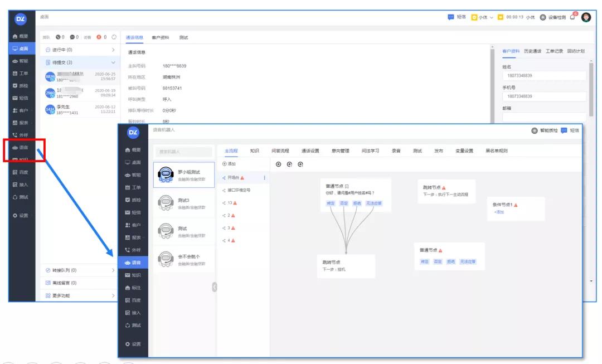
Task: Select 李先生 conversation in the list
Action: pos(81,109)
